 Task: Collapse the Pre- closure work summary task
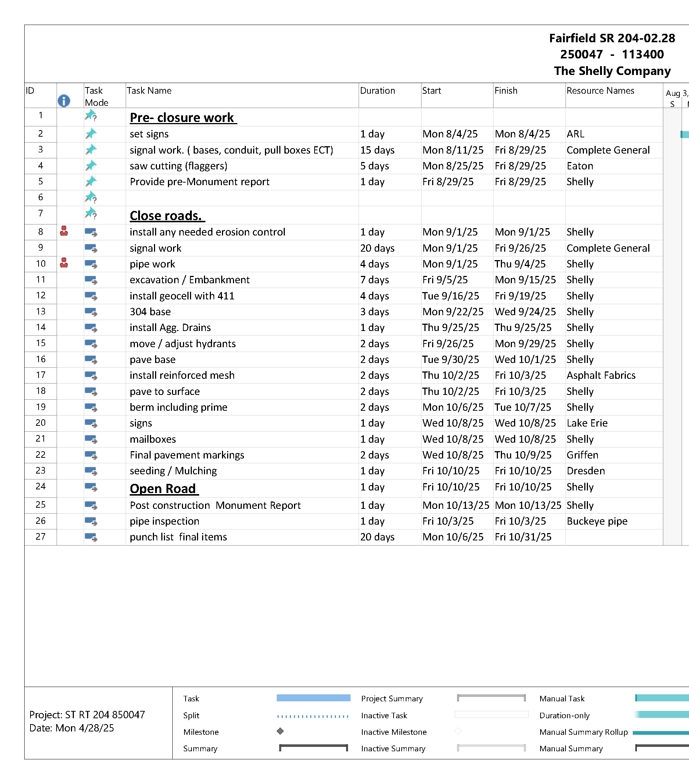(x=182, y=117)
